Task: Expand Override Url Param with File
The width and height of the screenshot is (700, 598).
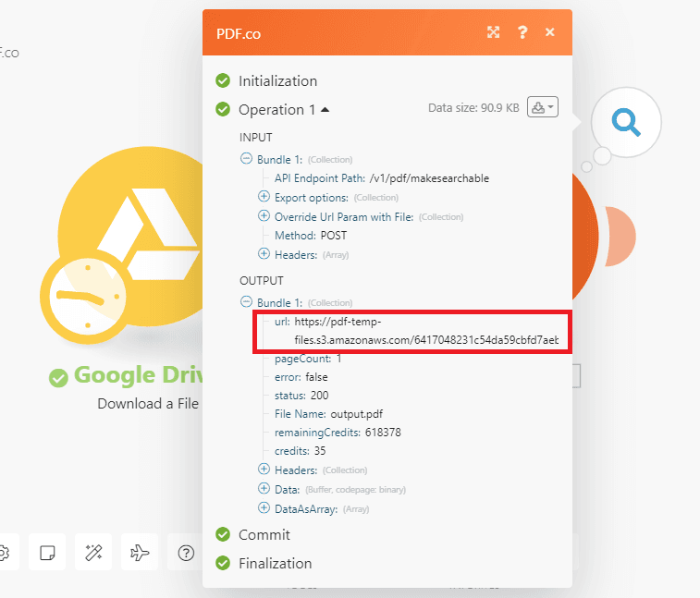Action: pyautogui.click(x=264, y=216)
